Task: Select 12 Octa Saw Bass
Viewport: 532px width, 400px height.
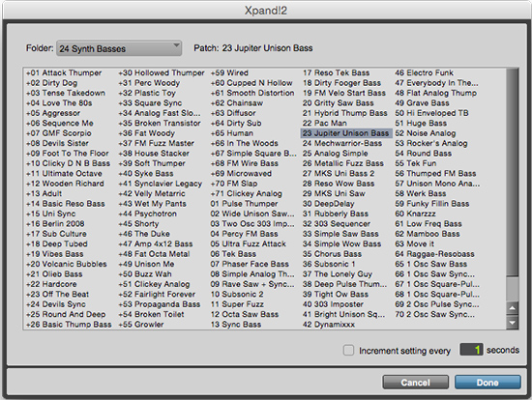Action: point(245,314)
